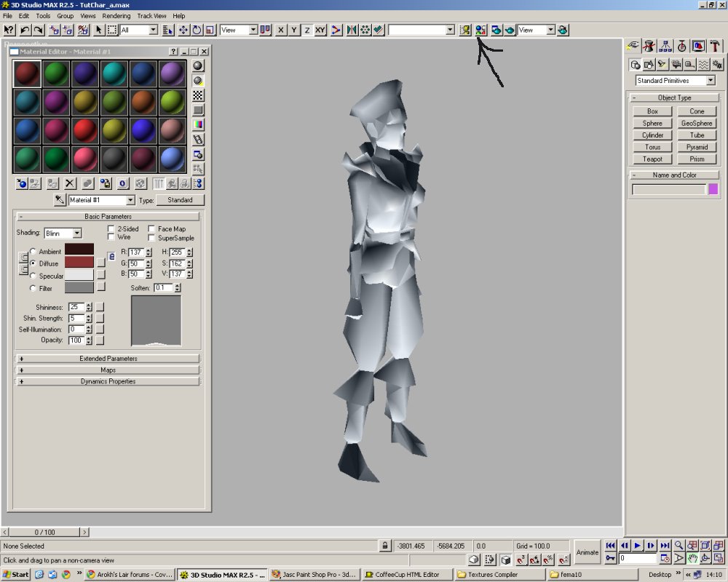The height and width of the screenshot is (582, 728).
Task: Open the Standard Primitives dropdown
Action: click(711, 81)
